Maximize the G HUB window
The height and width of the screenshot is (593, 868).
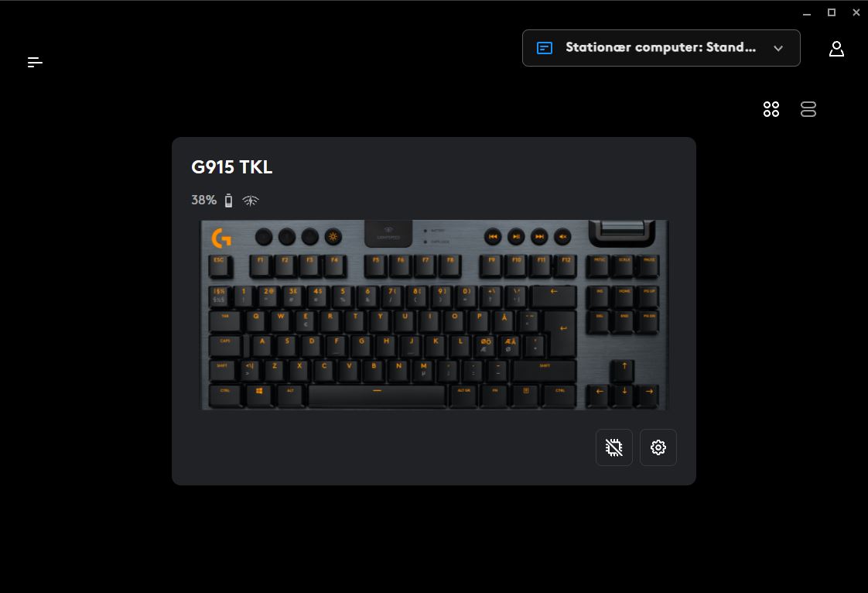tap(832, 12)
